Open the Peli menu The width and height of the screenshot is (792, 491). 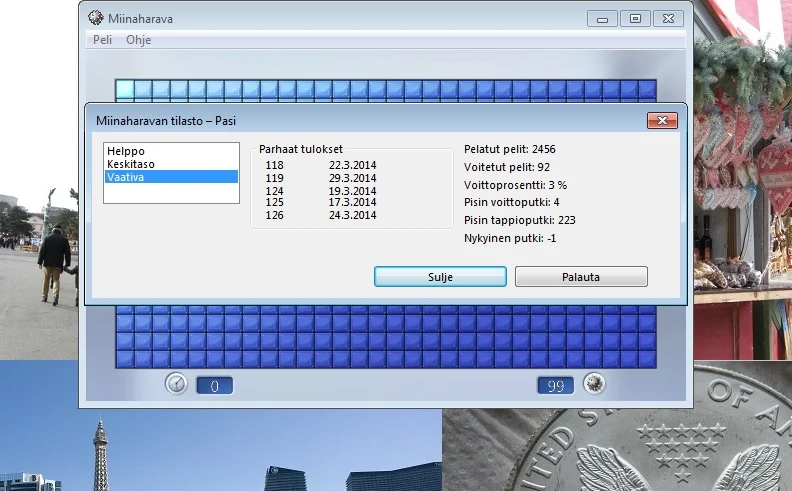point(102,40)
